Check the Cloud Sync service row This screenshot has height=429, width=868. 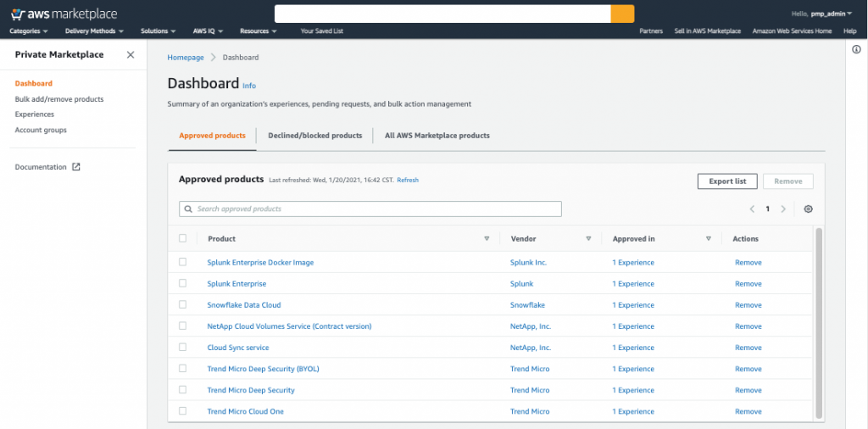tap(183, 348)
